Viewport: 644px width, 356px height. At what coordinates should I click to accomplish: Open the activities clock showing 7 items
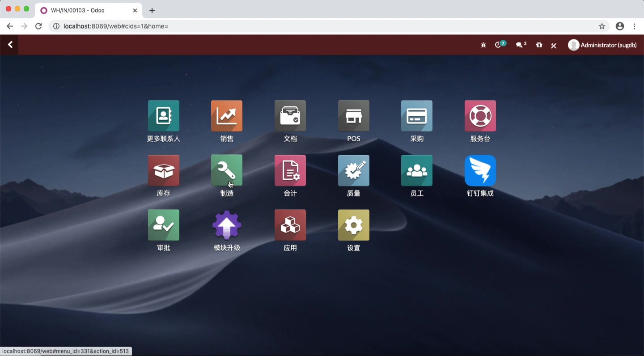500,45
